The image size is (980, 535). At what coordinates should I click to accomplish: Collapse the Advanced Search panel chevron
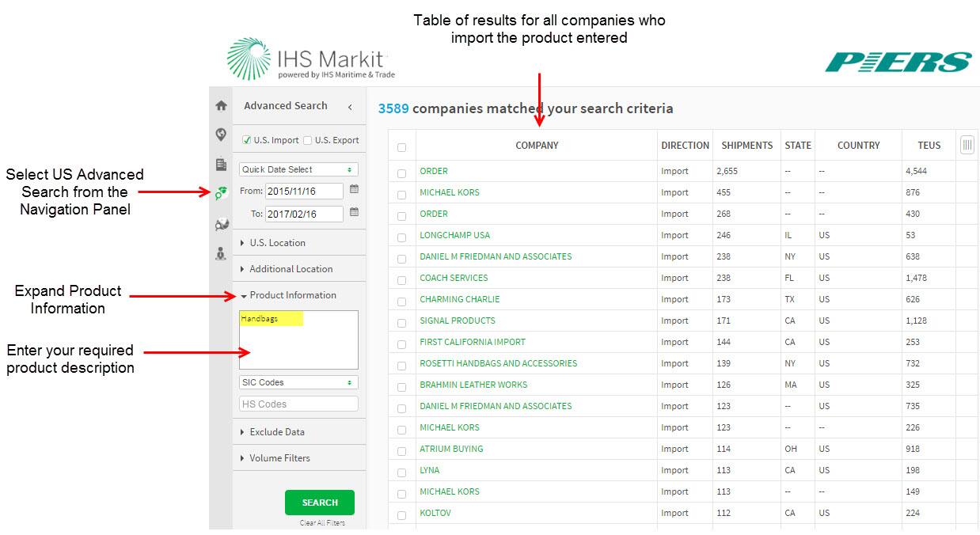(x=350, y=106)
